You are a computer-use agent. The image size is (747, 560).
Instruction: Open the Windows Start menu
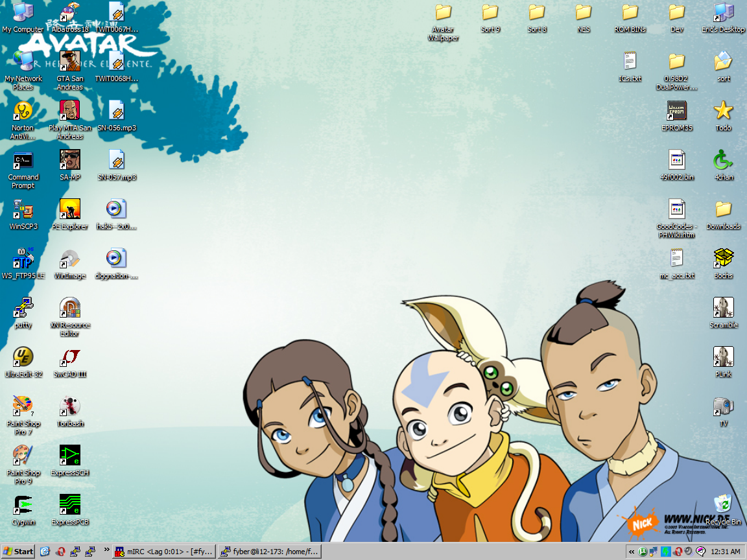click(18, 552)
